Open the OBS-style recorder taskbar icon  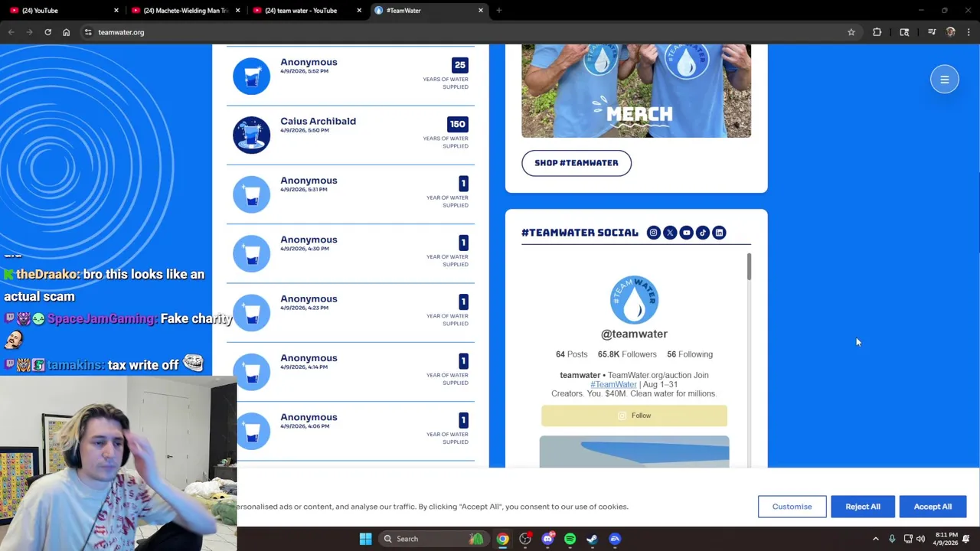(525, 539)
